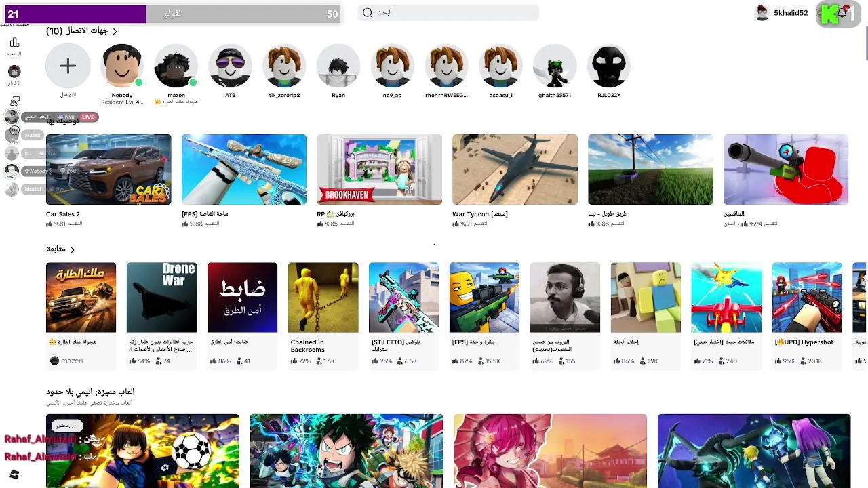Open the الهروب من صحن المعصوب game tile

click(x=566, y=298)
